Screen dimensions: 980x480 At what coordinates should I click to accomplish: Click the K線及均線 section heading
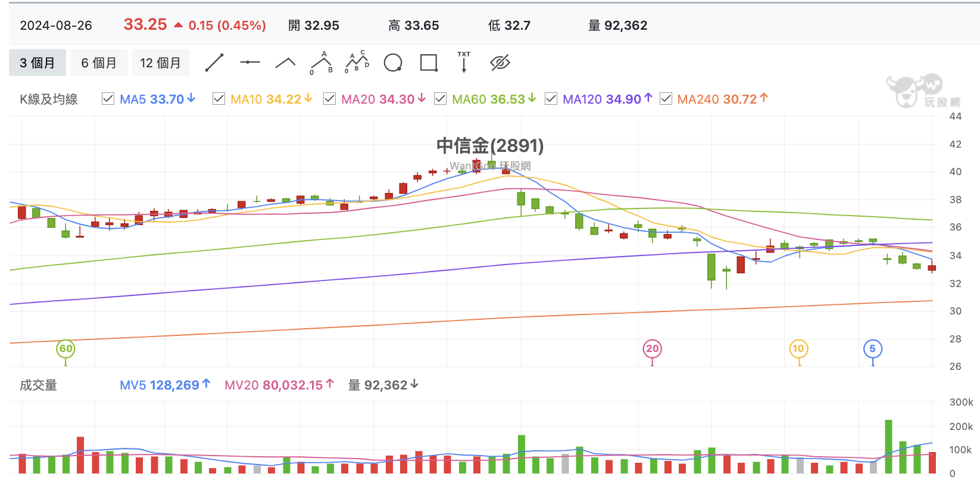pos(49,99)
